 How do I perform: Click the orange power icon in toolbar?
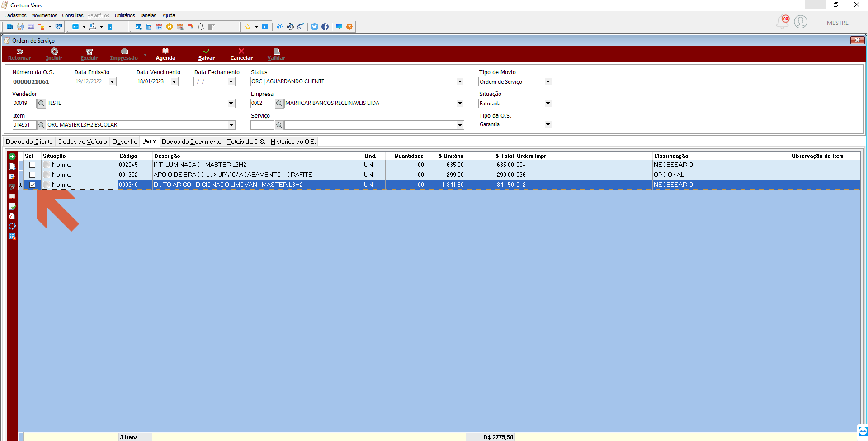pyautogui.click(x=349, y=27)
